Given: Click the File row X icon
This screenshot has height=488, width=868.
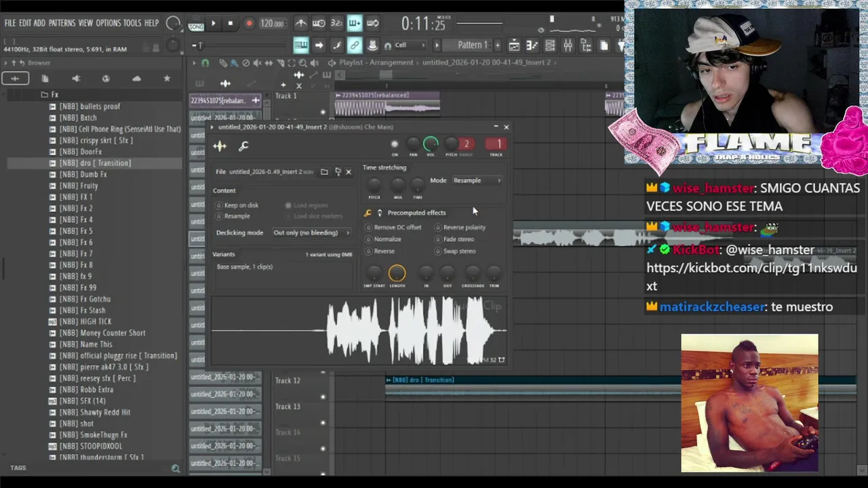Looking at the screenshot, I should [x=349, y=172].
